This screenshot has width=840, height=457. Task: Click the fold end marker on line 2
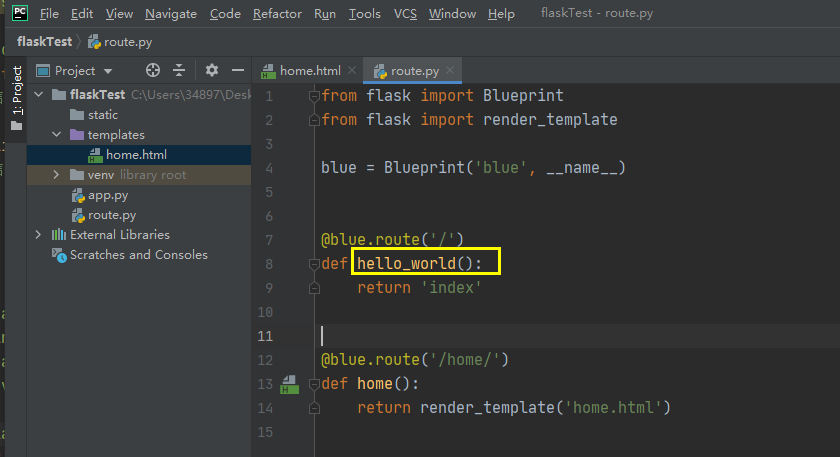tap(314, 120)
